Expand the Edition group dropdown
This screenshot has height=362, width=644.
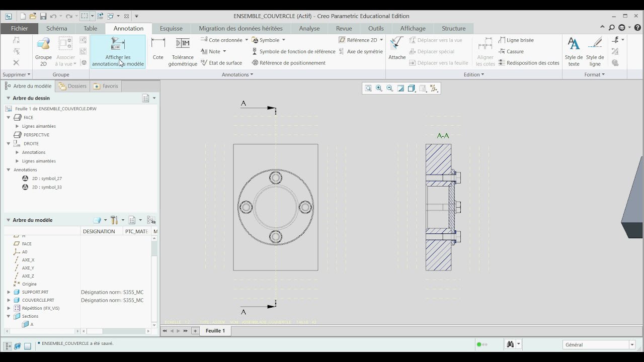point(474,74)
